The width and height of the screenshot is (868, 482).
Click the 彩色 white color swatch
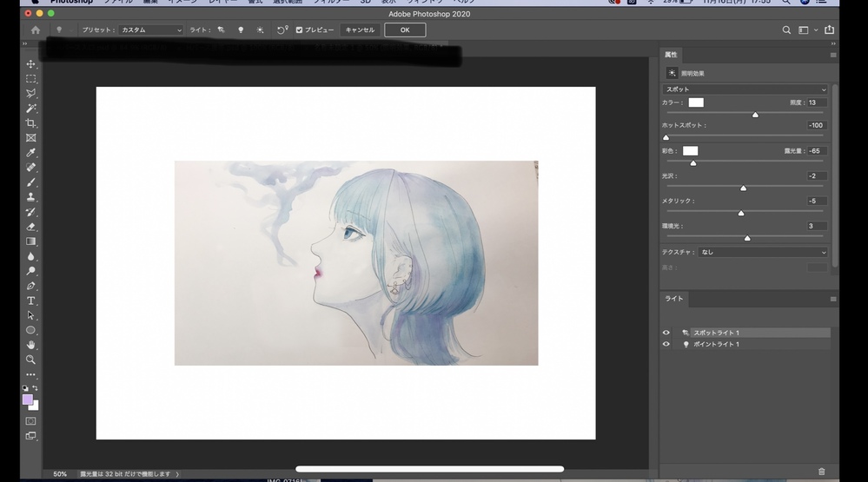pos(690,151)
